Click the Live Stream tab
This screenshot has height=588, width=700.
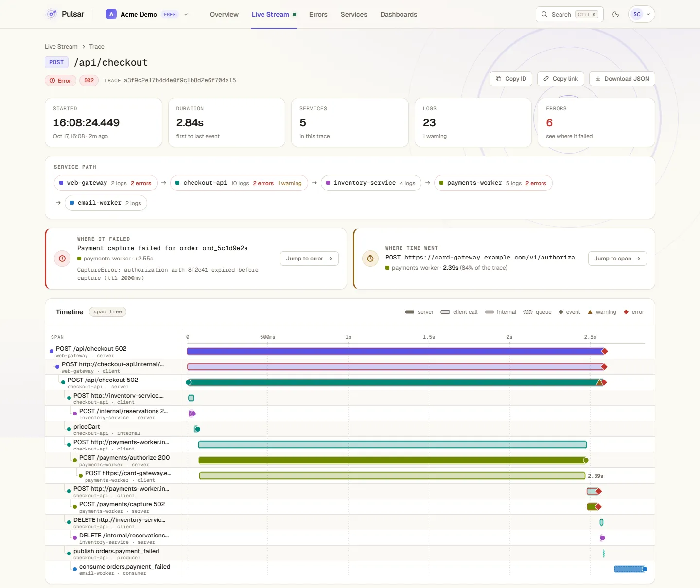274,15
